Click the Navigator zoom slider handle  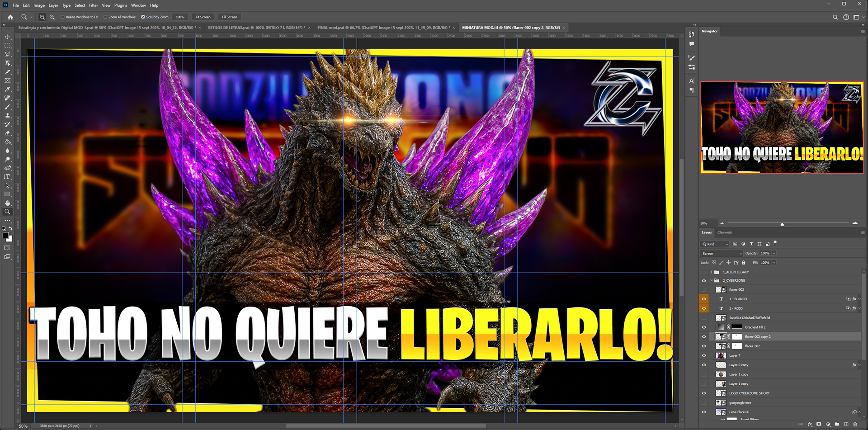point(782,224)
